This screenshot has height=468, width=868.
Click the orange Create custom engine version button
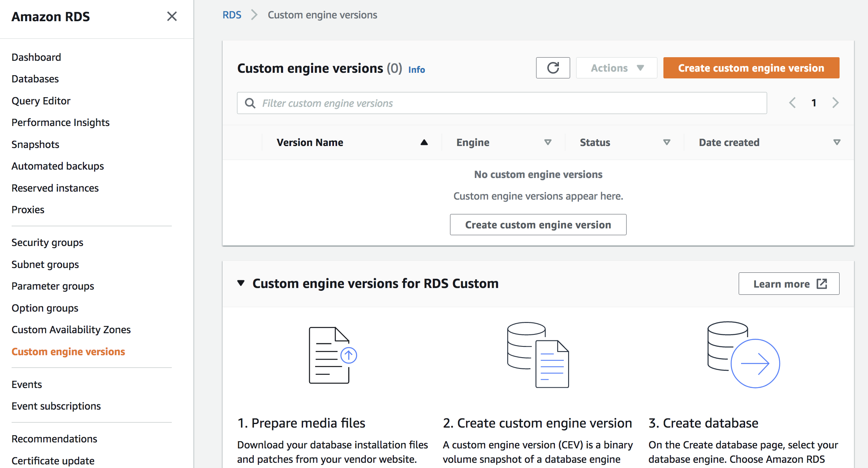(x=751, y=68)
